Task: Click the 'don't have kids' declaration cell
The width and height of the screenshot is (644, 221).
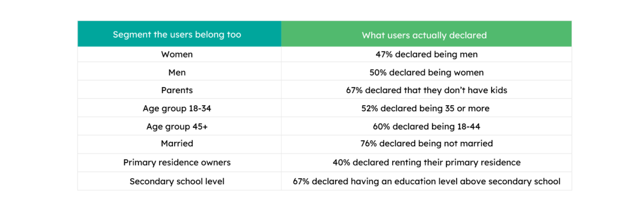Action: 427,90
